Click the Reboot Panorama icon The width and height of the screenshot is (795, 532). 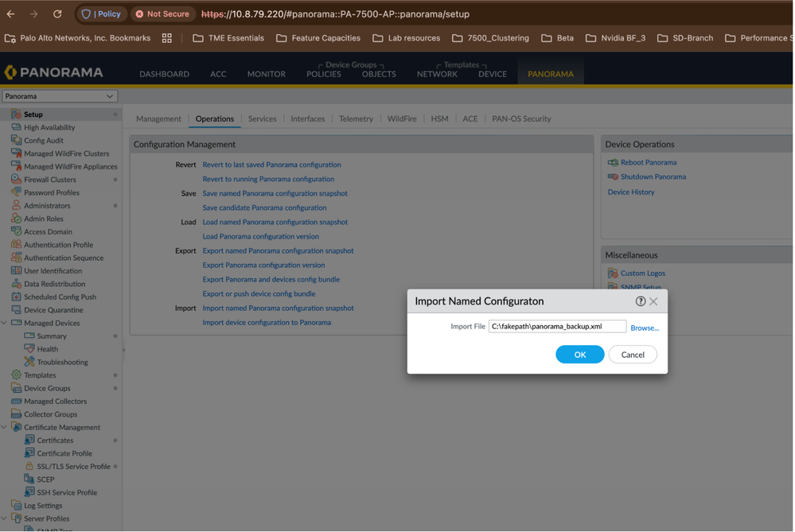(x=613, y=163)
